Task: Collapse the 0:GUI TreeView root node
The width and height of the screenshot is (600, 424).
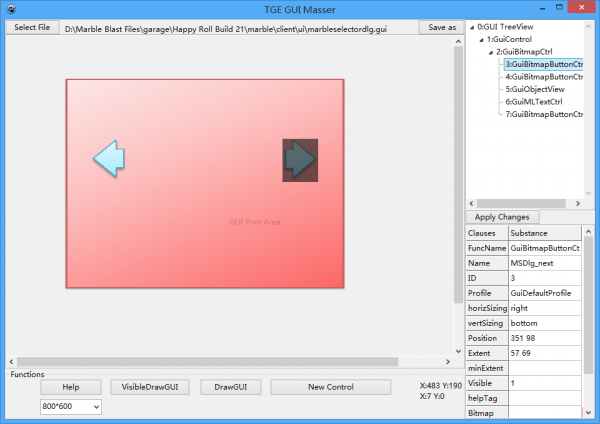Action: [472, 27]
